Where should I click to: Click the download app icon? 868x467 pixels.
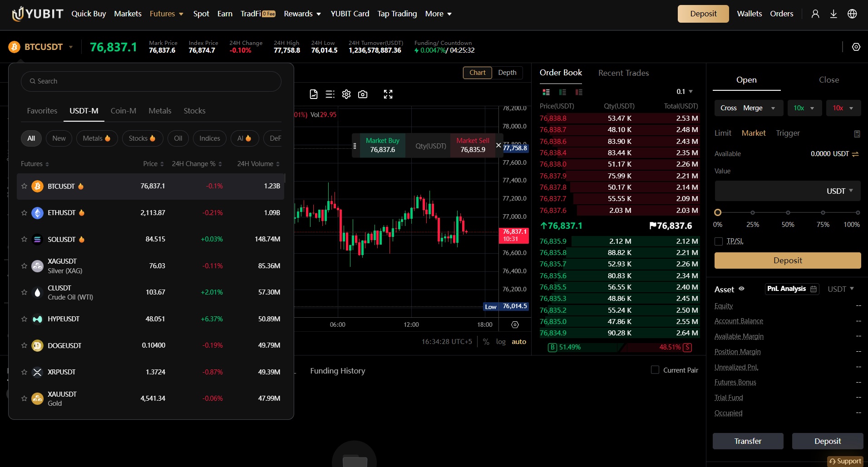click(833, 14)
